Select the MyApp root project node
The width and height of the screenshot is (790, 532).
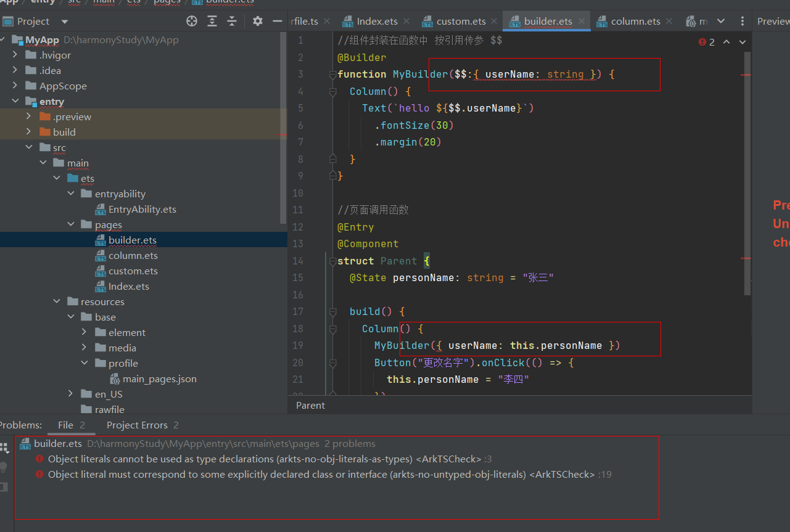[42, 40]
